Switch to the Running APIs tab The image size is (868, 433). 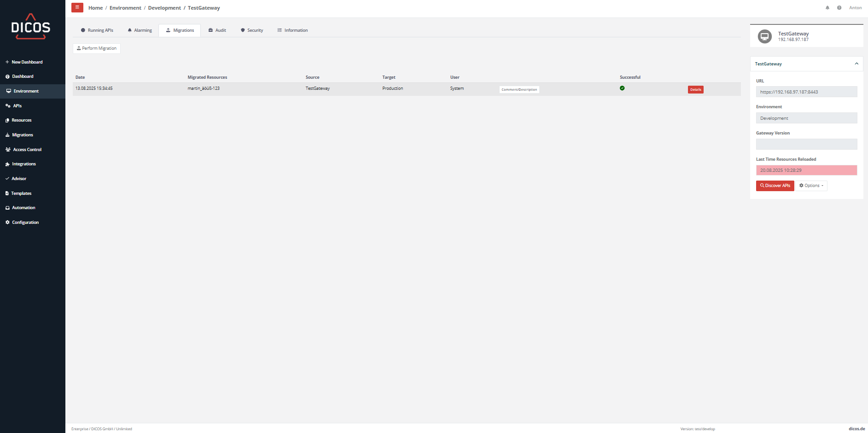pyautogui.click(x=97, y=30)
